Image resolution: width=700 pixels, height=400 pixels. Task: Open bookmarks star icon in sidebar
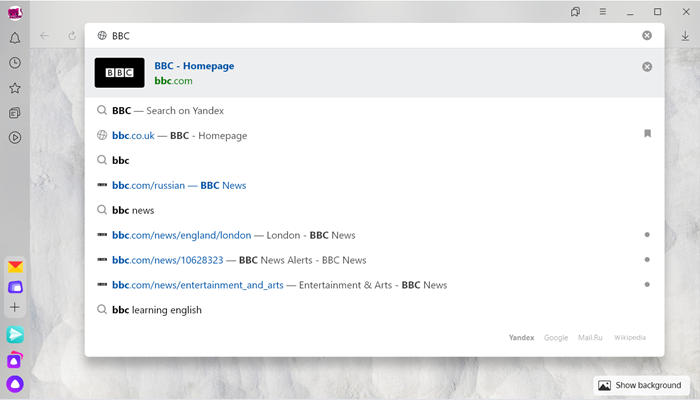click(15, 88)
